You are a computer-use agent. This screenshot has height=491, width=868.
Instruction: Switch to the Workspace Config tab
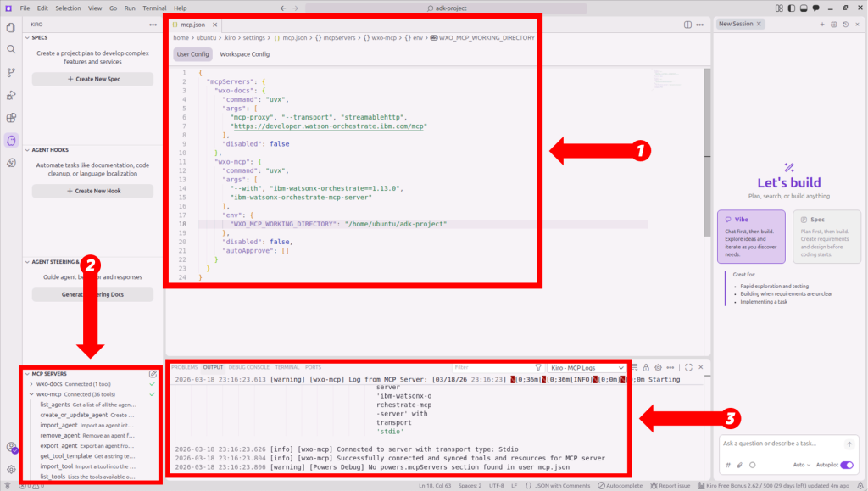244,54
